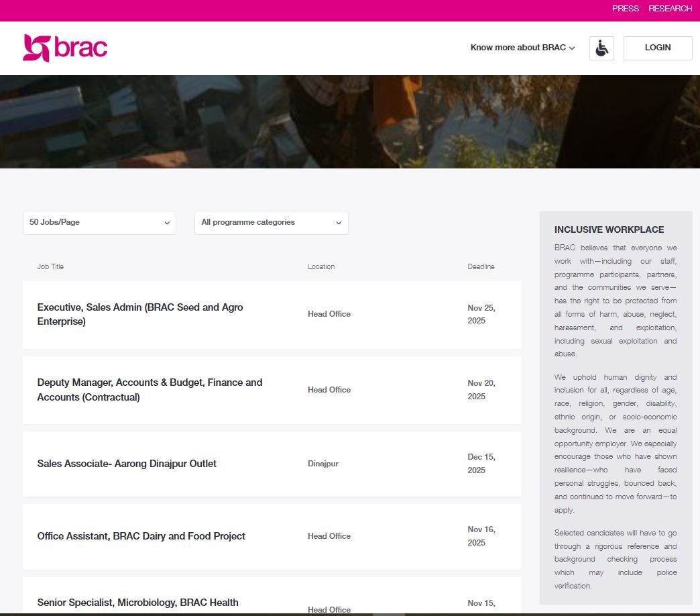Image resolution: width=700 pixels, height=616 pixels.
Task: Open the PRESS link
Action: pyautogui.click(x=625, y=9)
